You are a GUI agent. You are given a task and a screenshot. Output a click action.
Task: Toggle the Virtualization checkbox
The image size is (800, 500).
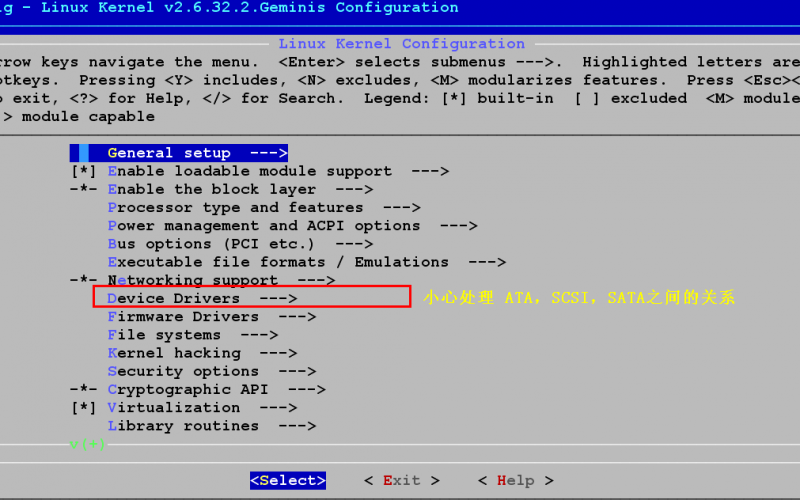coord(83,408)
